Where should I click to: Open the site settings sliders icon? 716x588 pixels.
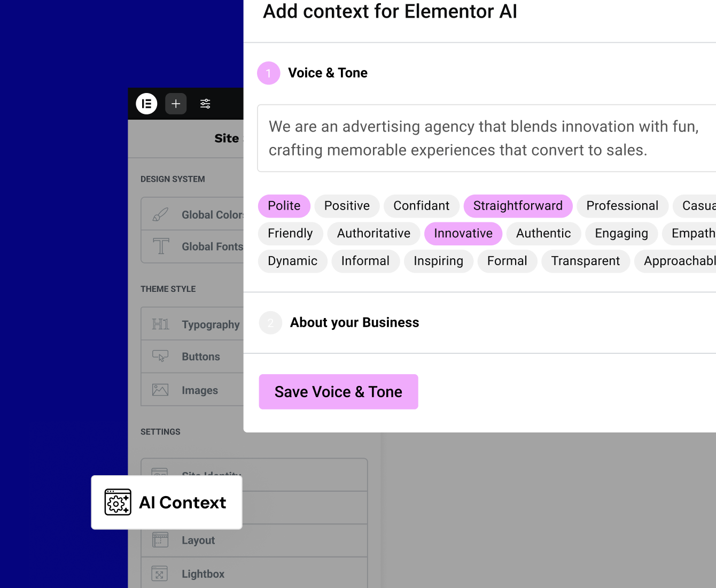coord(205,104)
